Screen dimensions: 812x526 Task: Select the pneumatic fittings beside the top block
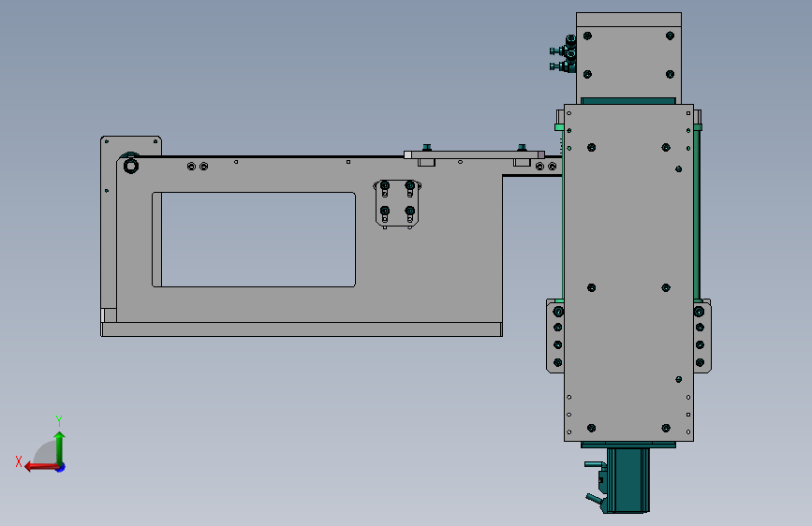point(564,54)
